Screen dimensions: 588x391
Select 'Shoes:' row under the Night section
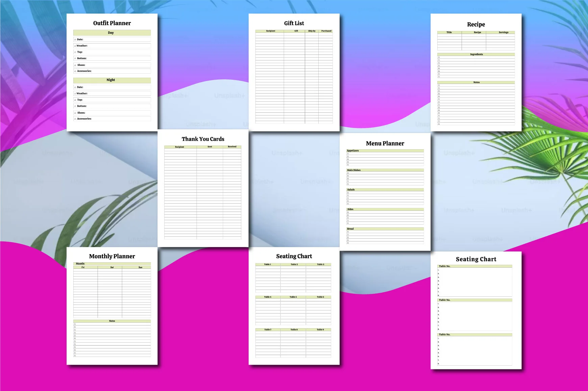click(x=112, y=113)
